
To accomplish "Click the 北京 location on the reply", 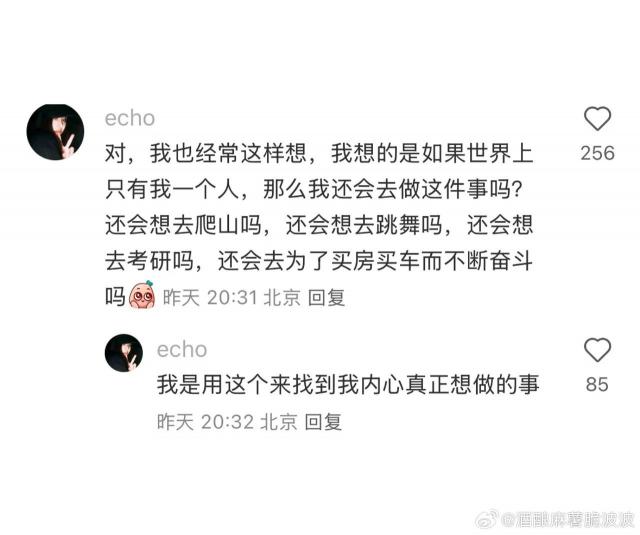I will 279,421.
